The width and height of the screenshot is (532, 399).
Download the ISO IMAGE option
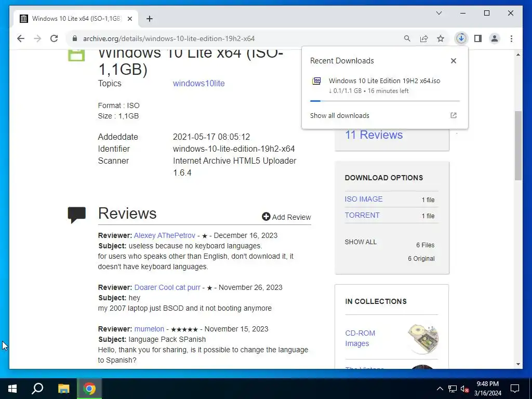(x=363, y=199)
